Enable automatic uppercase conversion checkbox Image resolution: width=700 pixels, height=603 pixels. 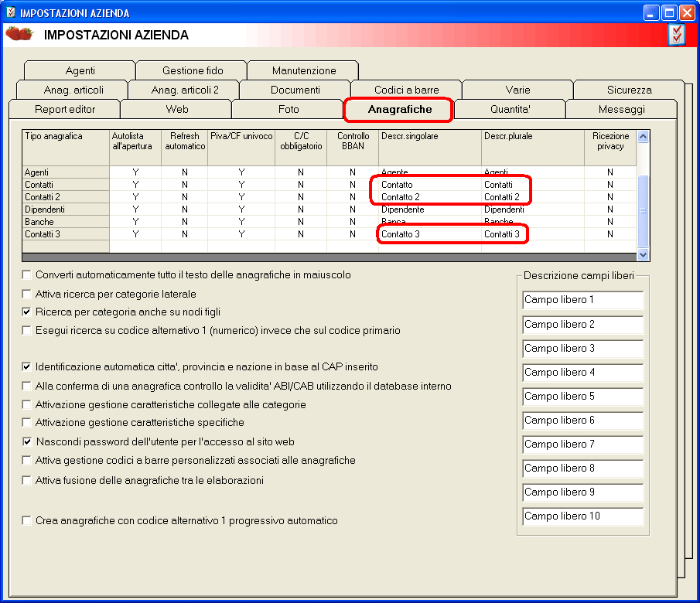point(27,274)
